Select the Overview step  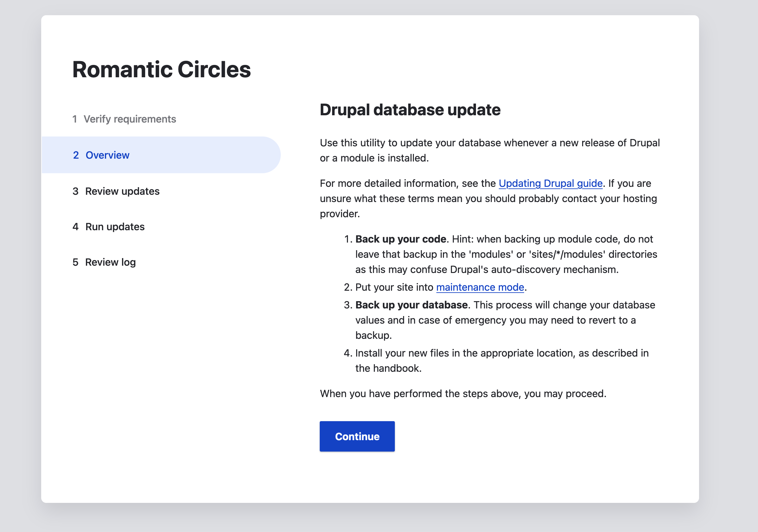tap(161, 155)
